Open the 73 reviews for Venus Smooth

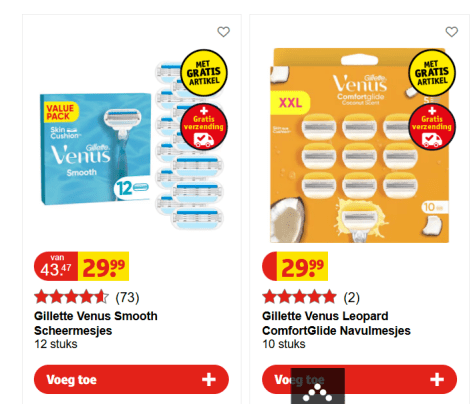[x=127, y=297]
